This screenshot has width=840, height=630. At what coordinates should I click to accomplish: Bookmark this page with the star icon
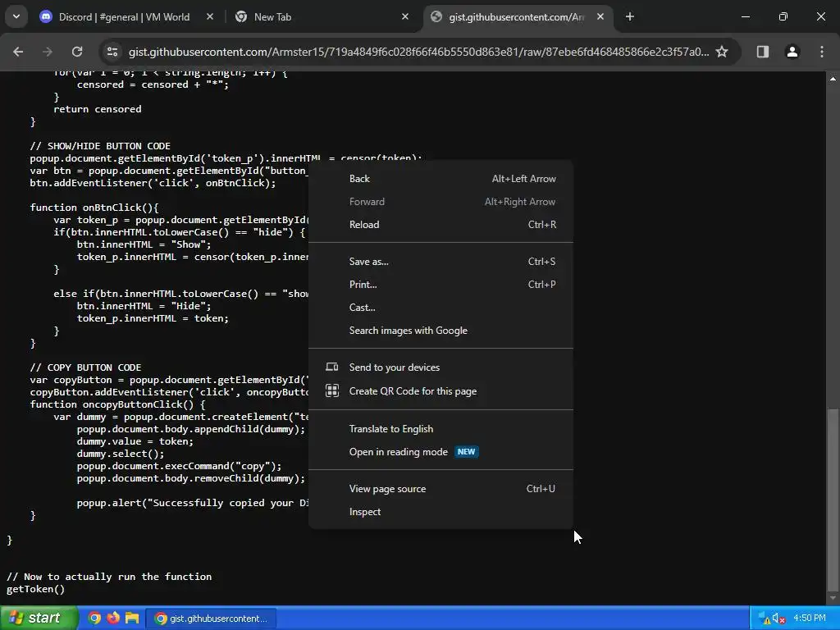pos(722,52)
